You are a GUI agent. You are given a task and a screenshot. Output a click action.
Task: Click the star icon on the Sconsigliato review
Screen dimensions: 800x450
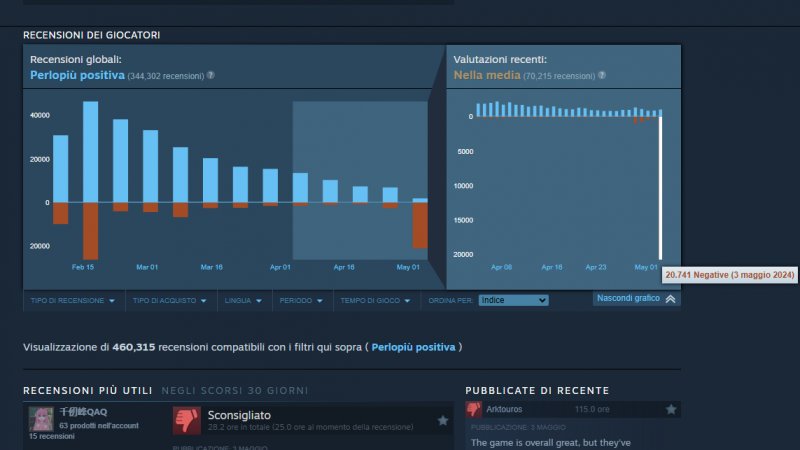click(443, 420)
